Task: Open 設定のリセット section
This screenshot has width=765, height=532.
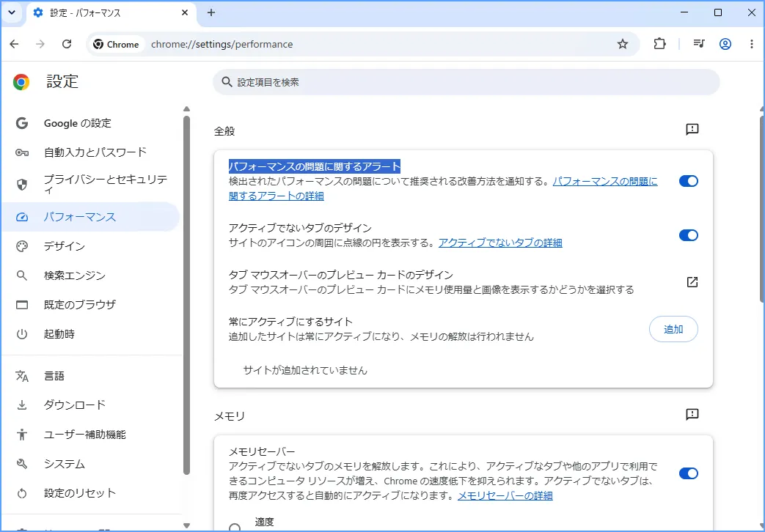Action: pyautogui.click(x=91, y=493)
